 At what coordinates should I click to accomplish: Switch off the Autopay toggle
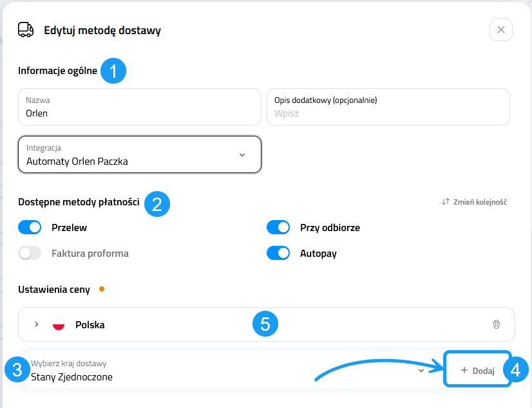(x=278, y=253)
